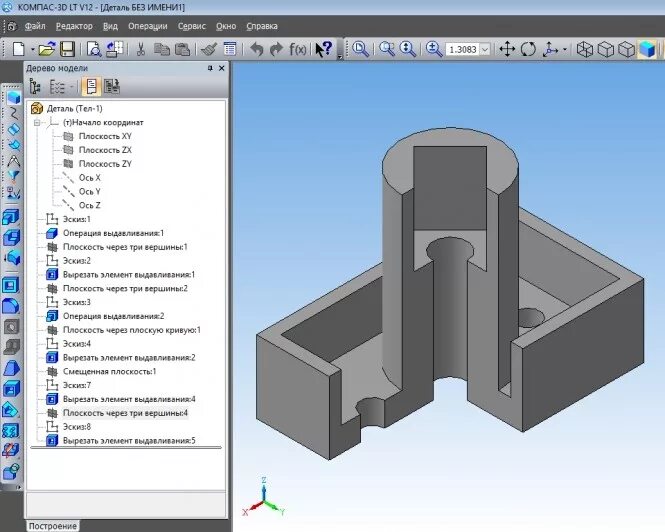Click the tree composition list icon with arrow

pyautogui.click(x=57, y=87)
